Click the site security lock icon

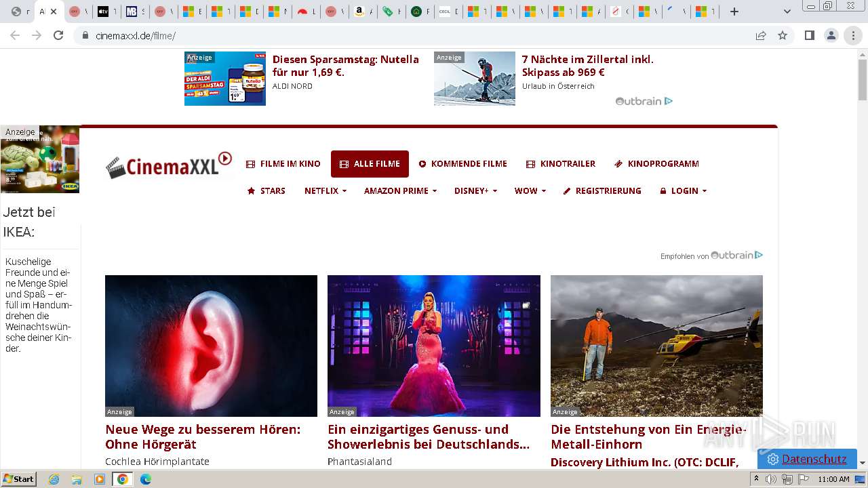pyautogui.click(x=85, y=36)
